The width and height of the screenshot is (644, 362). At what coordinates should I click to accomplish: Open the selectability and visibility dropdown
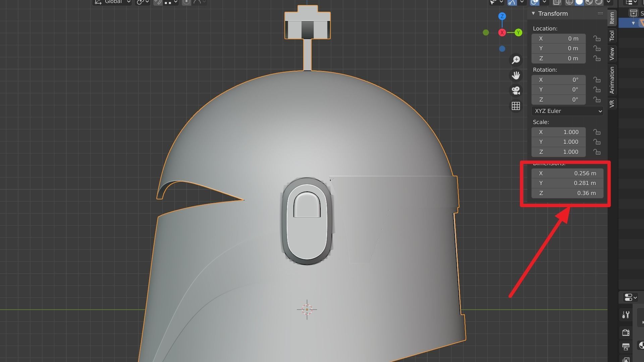(496, 2)
